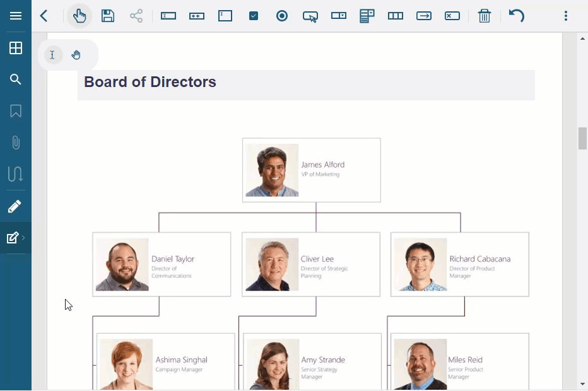588x391 pixels.
Task: Open the bookmarks panel
Action: click(x=15, y=111)
